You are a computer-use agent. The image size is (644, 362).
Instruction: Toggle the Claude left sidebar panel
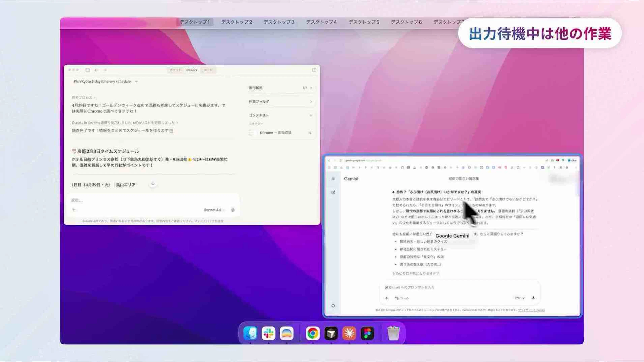pos(88,70)
